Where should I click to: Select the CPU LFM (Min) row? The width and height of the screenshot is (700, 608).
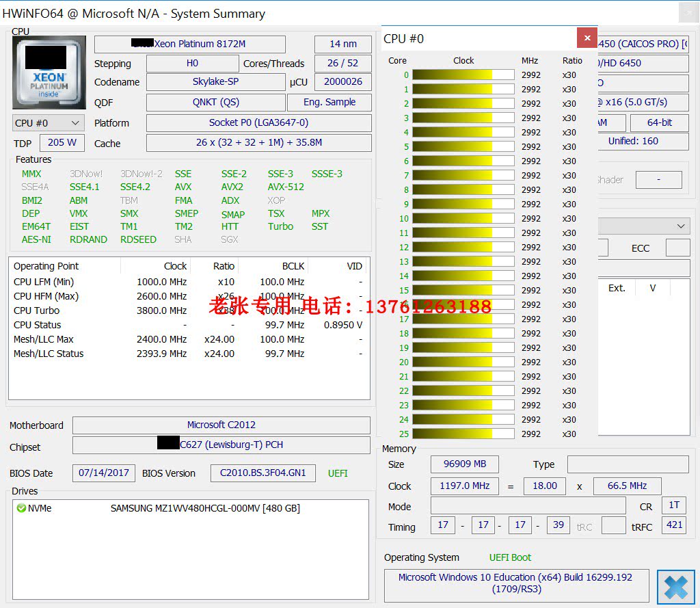coord(189,282)
